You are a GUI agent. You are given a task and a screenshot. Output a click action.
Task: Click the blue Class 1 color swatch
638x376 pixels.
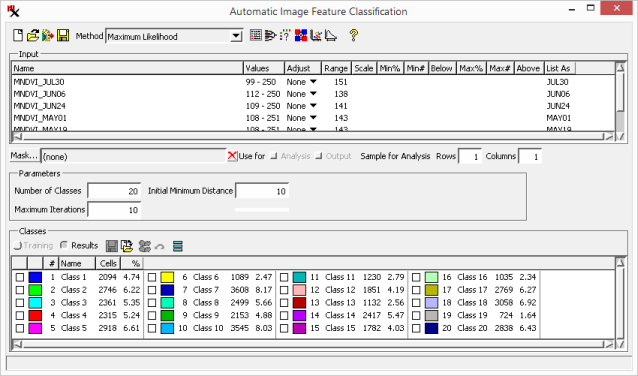pyautogui.click(x=35, y=278)
